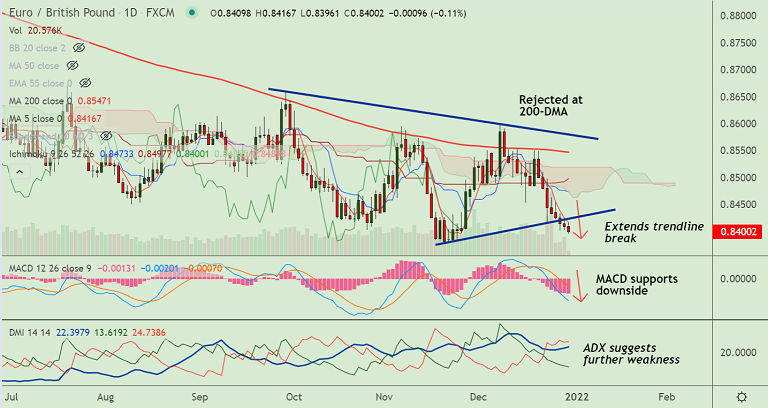The height and width of the screenshot is (408, 768).
Task: Select MA 50 close legend label
Action: (x=34, y=66)
